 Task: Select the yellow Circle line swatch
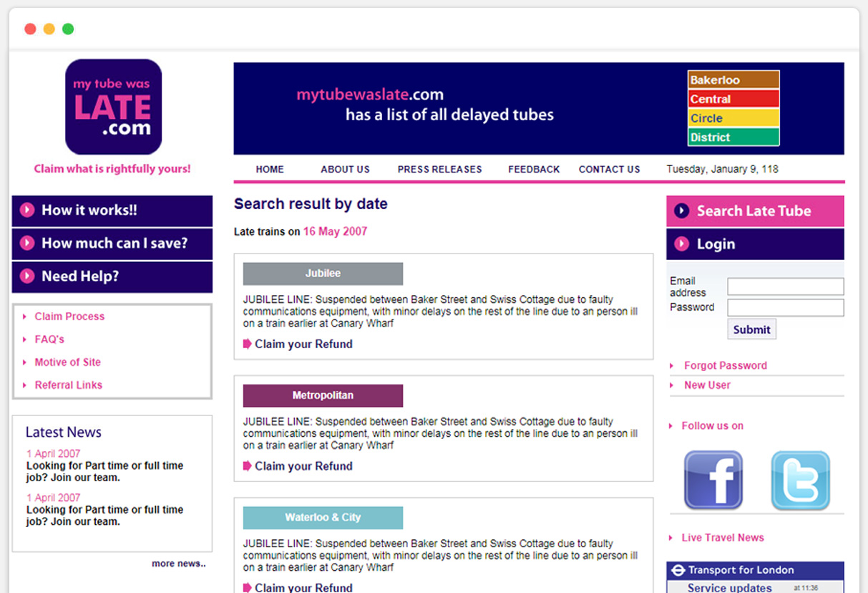pyautogui.click(x=733, y=118)
